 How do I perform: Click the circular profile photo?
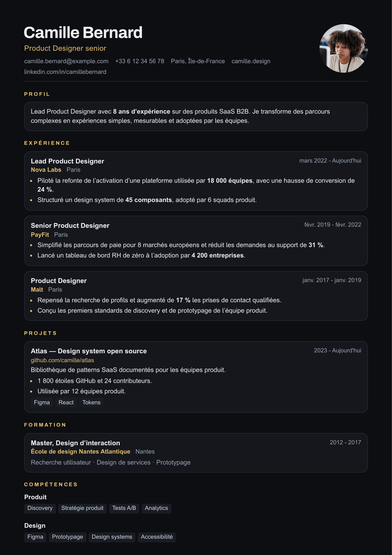343,48
